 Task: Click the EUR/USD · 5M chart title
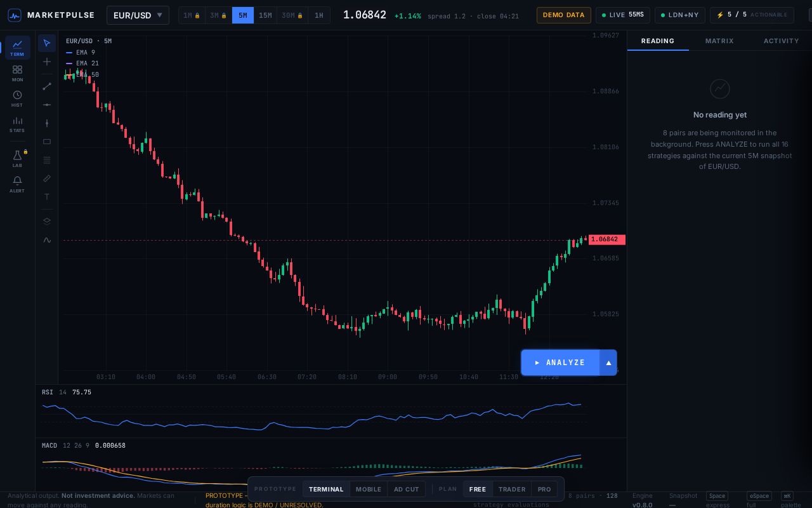pyautogui.click(x=89, y=41)
